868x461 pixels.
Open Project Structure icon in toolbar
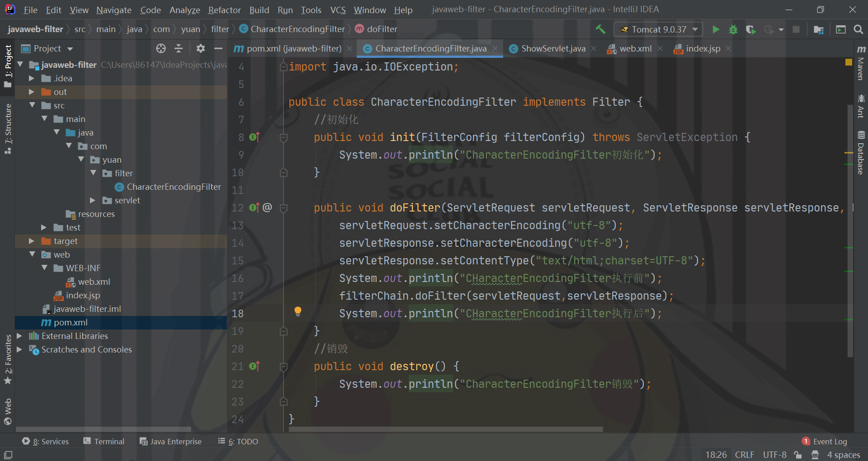(x=819, y=29)
